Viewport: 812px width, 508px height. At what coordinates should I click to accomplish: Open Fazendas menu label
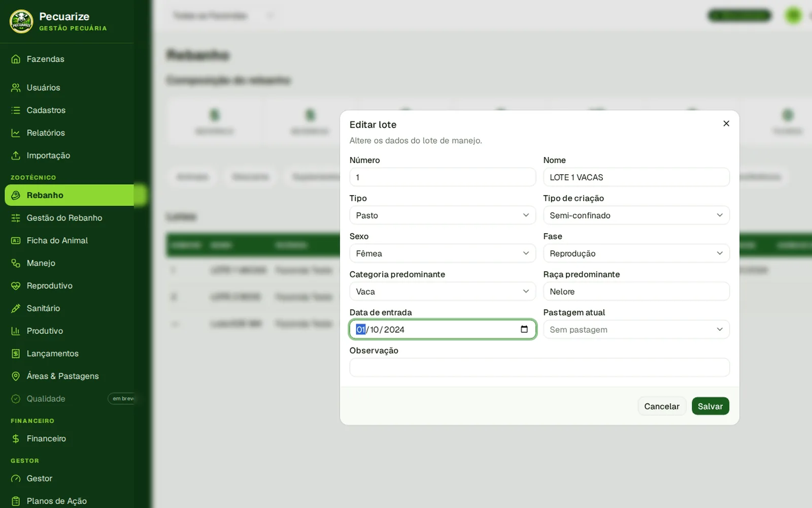pos(45,59)
